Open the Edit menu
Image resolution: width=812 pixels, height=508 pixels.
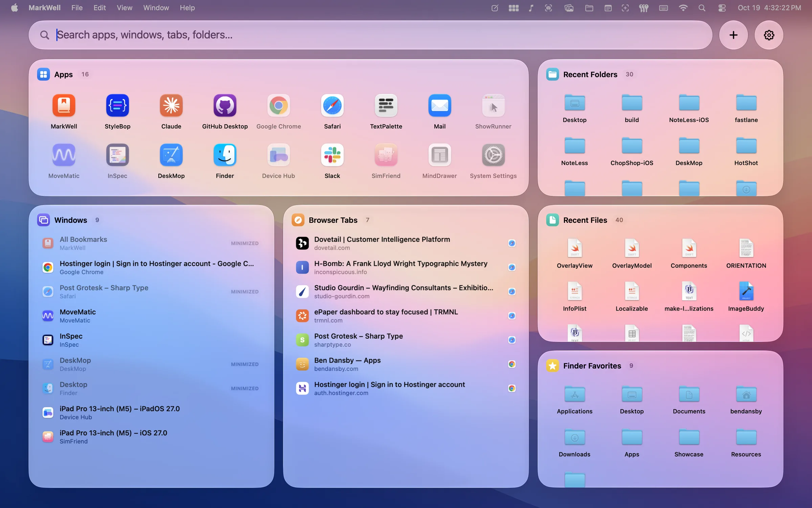(99, 7)
